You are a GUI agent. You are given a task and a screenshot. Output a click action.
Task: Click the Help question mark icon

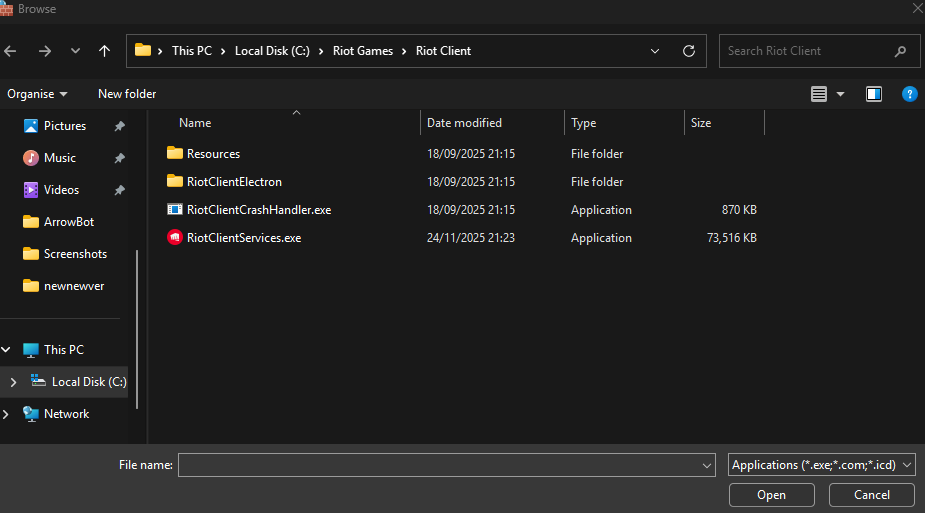[909, 94]
